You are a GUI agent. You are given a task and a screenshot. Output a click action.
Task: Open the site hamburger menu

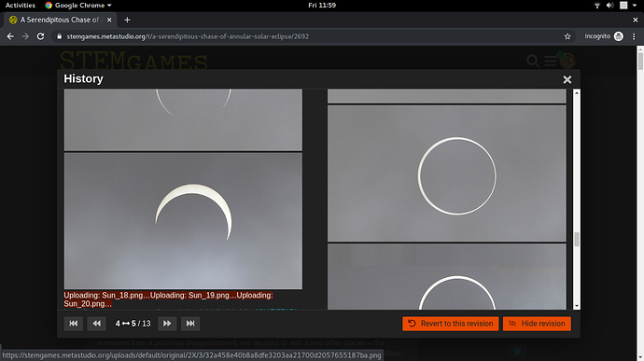[x=551, y=61]
